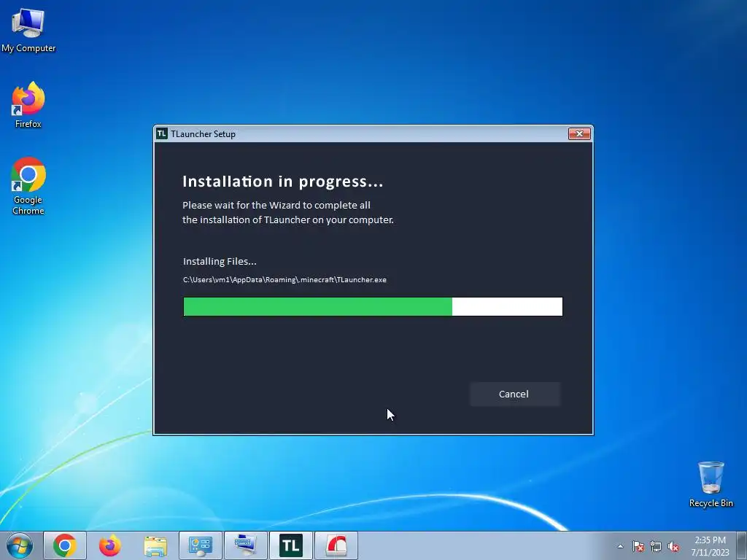
Task: Launch Chrome from the taskbar
Action: coord(65,545)
